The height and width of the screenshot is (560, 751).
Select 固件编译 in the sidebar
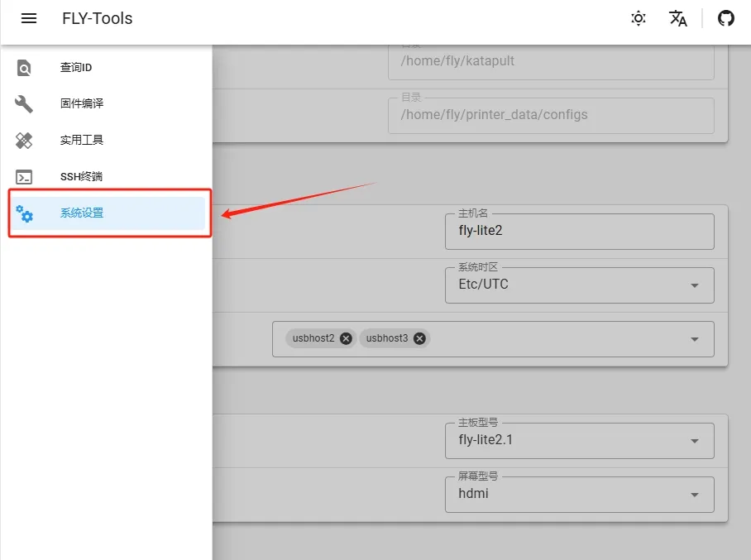[82, 104]
